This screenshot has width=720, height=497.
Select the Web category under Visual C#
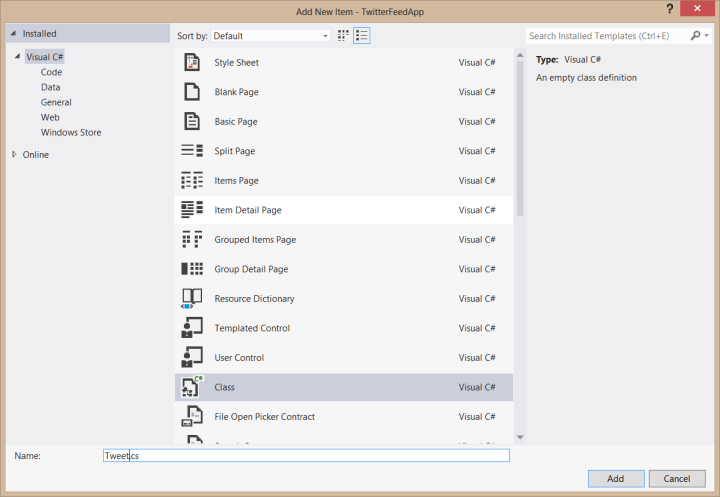tap(50, 117)
